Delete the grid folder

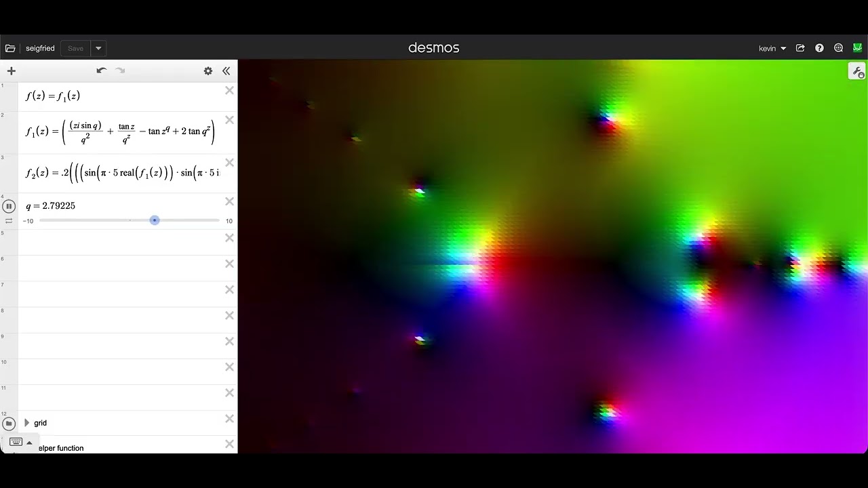point(229,419)
